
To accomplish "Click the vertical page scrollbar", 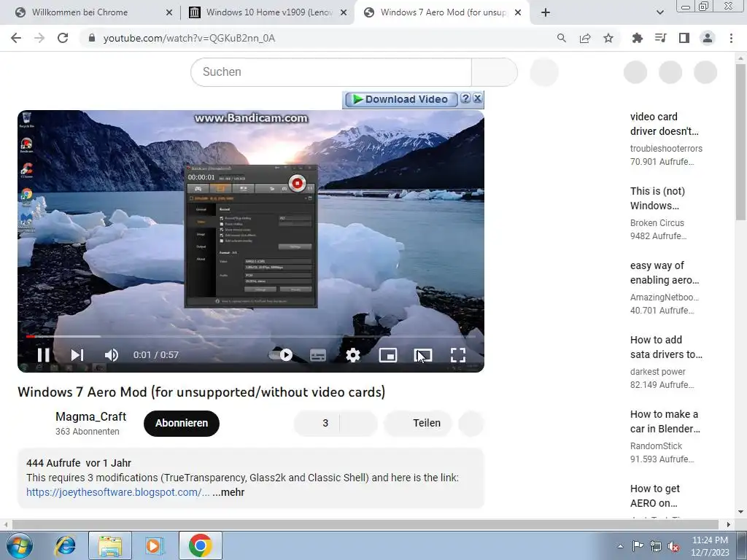I will click(x=740, y=143).
